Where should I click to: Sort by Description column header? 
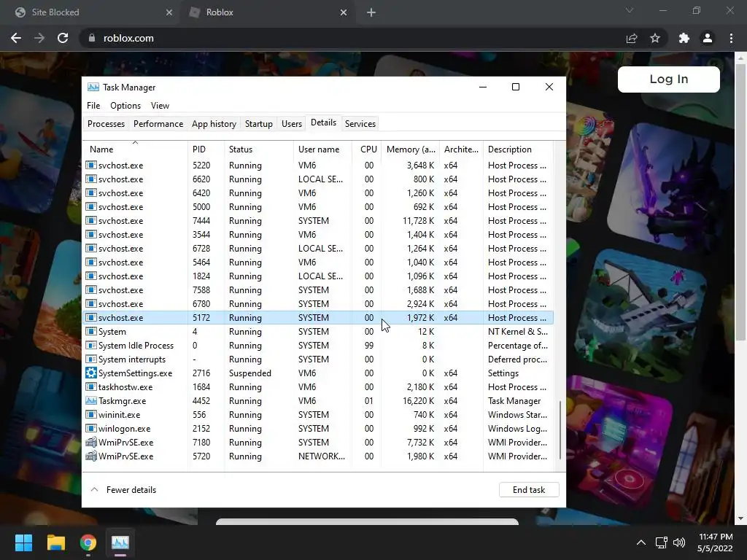point(519,149)
